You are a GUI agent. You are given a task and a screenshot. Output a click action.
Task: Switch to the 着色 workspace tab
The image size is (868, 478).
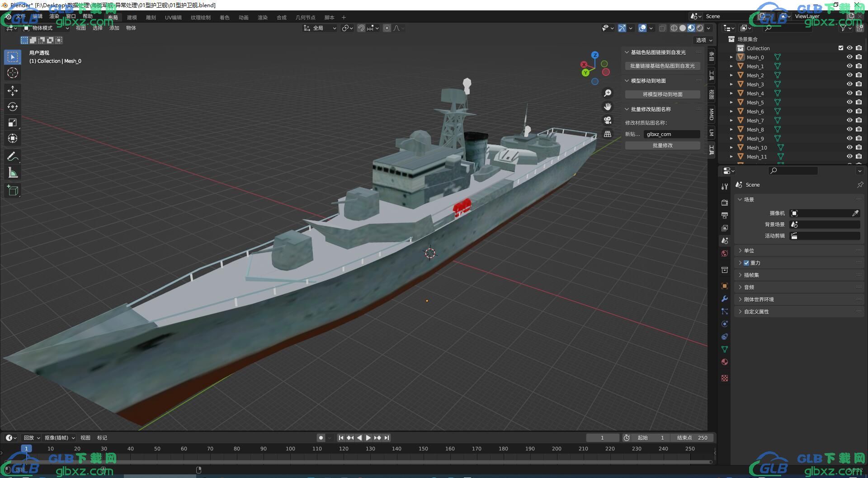click(225, 18)
